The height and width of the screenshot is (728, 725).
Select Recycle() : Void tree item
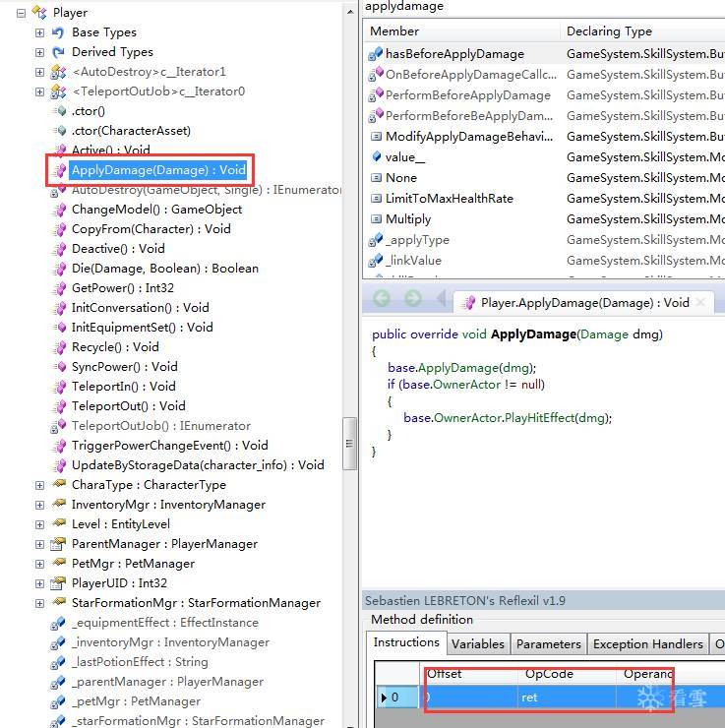pyautogui.click(x=115, y=347)
